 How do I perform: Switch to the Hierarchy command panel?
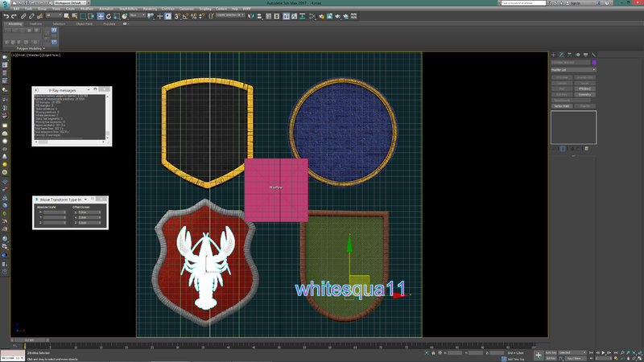coord(570,55)
